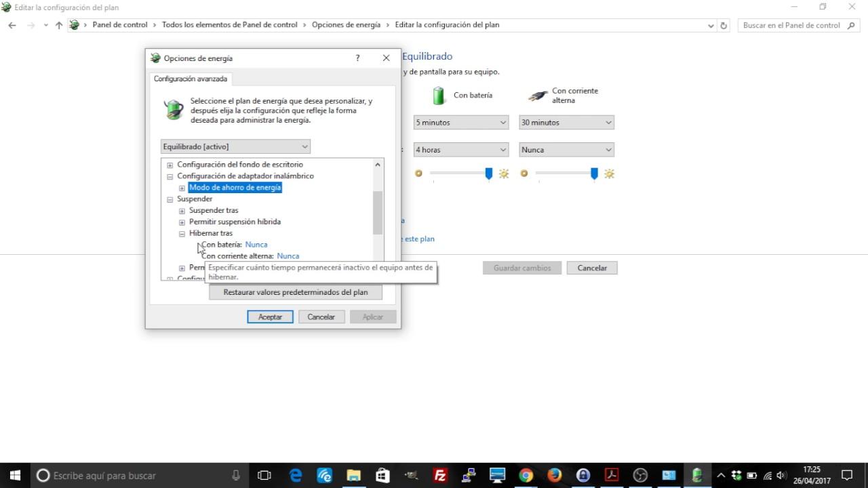This screenshot has height=488, width=868.
Task: Open OBS Studio from the taskbar
Action: point(639,475)
